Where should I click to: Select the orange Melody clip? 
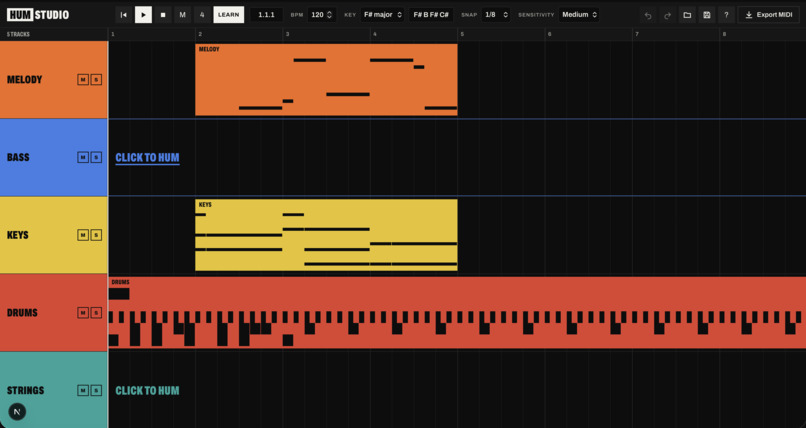coord(326,80)
